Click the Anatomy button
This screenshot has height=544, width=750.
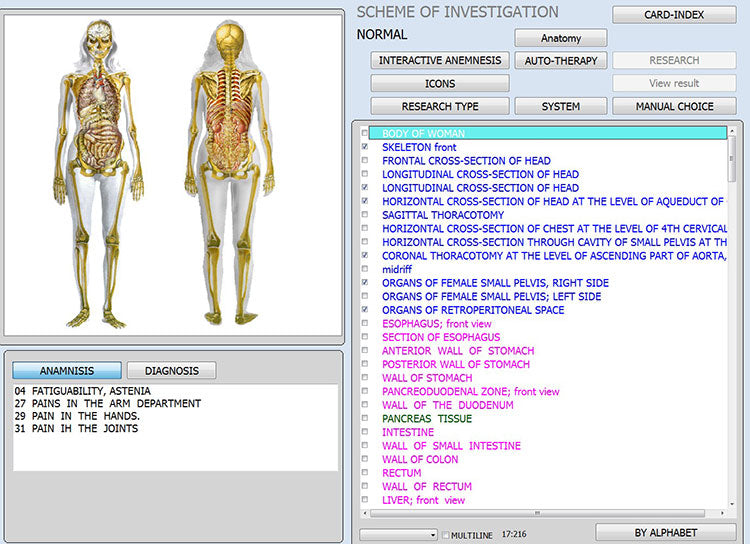click(x=560, y=38)
